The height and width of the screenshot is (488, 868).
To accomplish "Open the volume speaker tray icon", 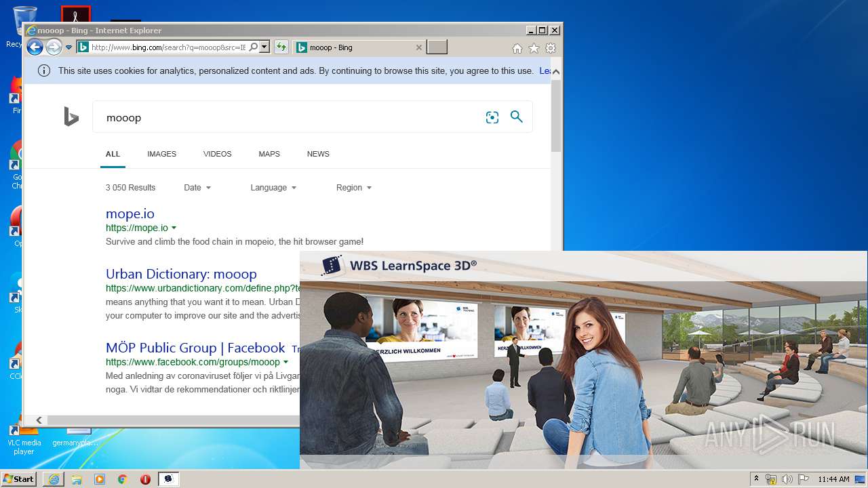I will (787, 479).
